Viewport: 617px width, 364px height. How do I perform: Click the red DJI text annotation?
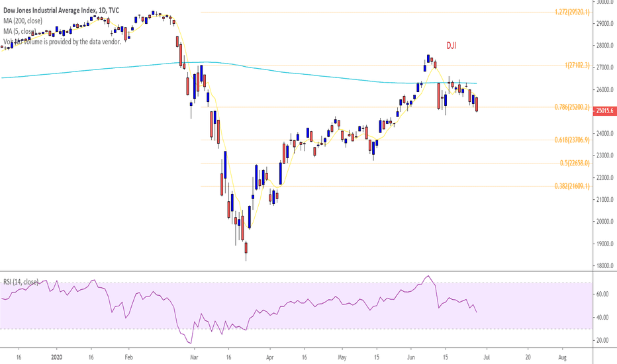[451, 46]
